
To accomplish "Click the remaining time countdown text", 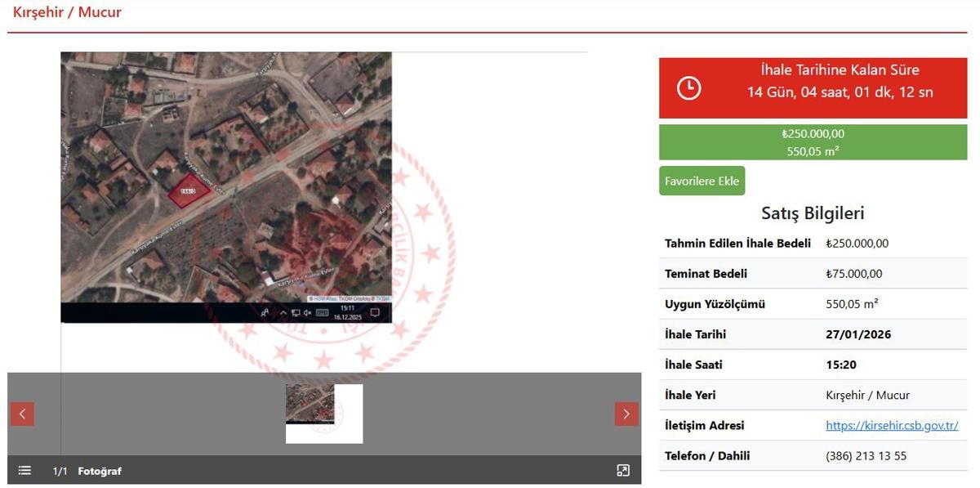I will tap(840, 92).
